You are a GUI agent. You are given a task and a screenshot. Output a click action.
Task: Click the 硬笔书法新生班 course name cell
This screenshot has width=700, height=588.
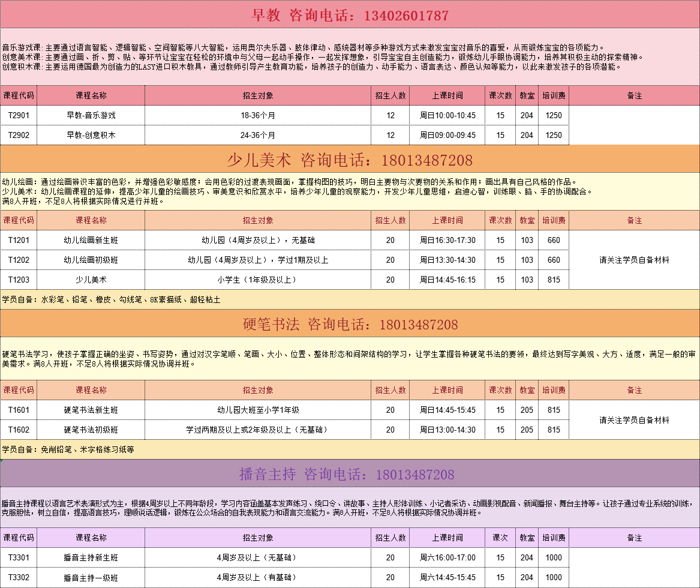point(91,410)
